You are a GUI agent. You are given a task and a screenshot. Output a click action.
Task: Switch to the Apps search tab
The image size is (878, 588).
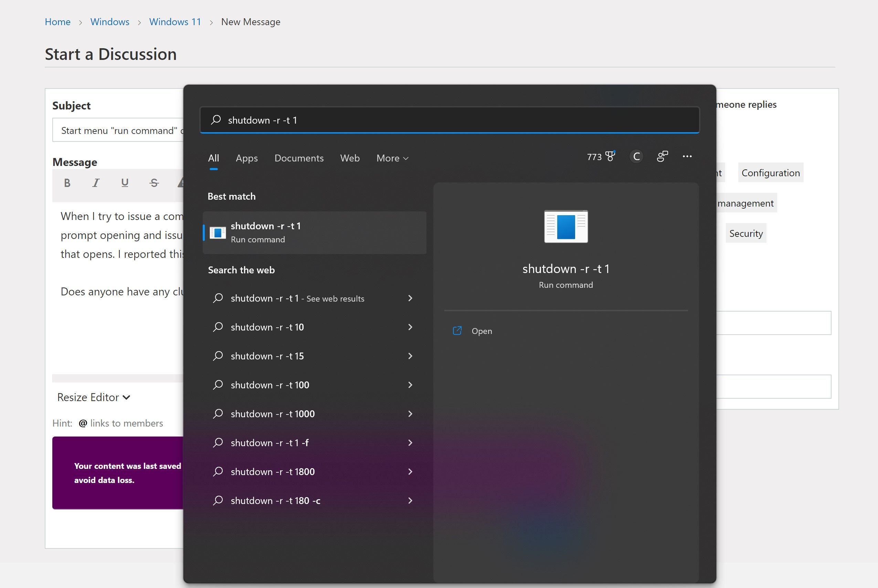[x=246, y=158]
